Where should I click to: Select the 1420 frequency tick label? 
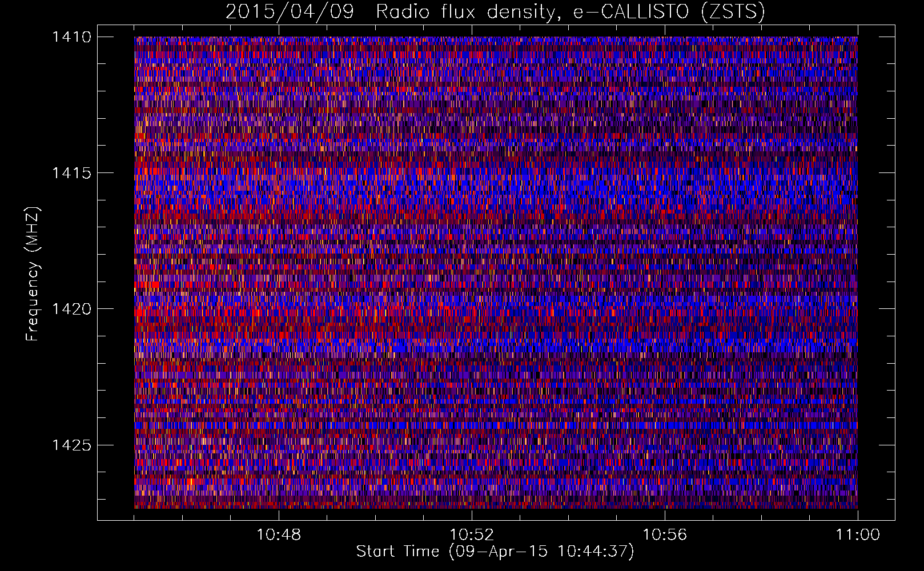coord(71,309)
